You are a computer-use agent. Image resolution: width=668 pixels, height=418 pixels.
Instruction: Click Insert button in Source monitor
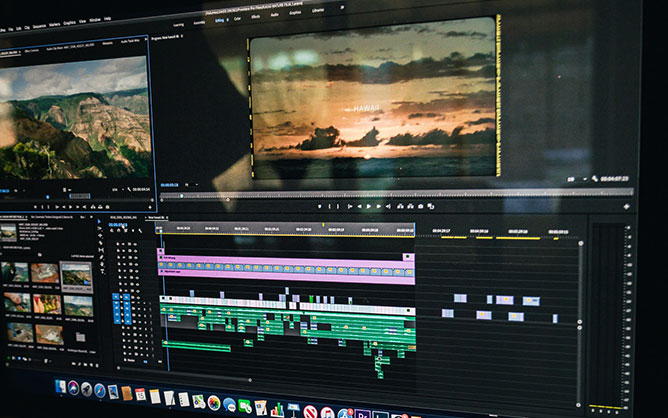(93, 207)
